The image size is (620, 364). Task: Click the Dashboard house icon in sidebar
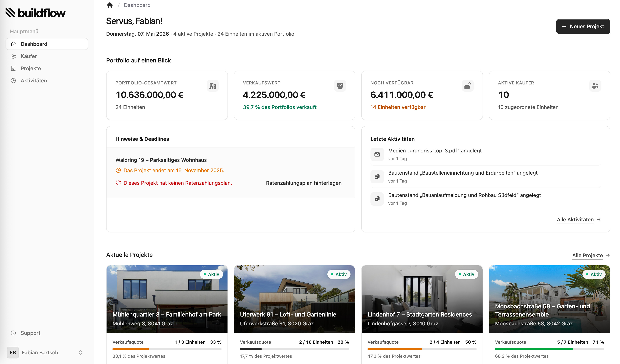click(13, 44)
